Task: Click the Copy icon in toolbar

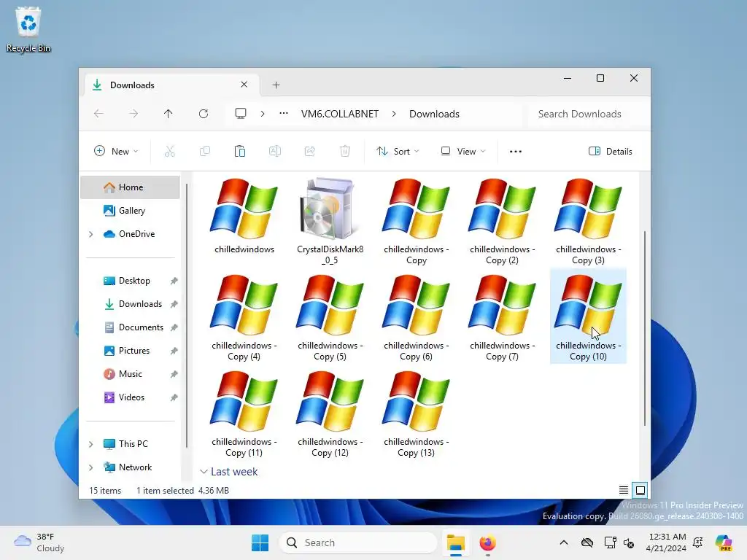Action: coord(205,152)
